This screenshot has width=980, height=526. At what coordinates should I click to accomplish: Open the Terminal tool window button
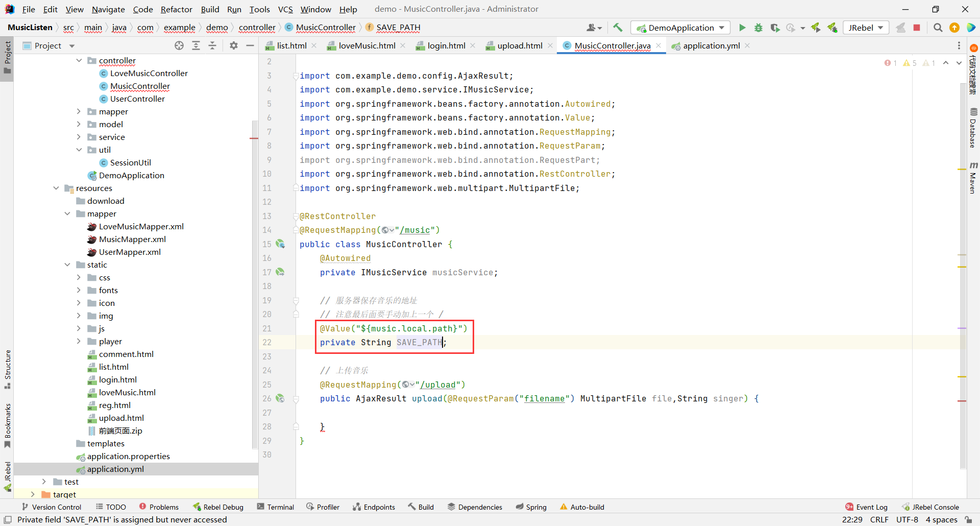276,507
